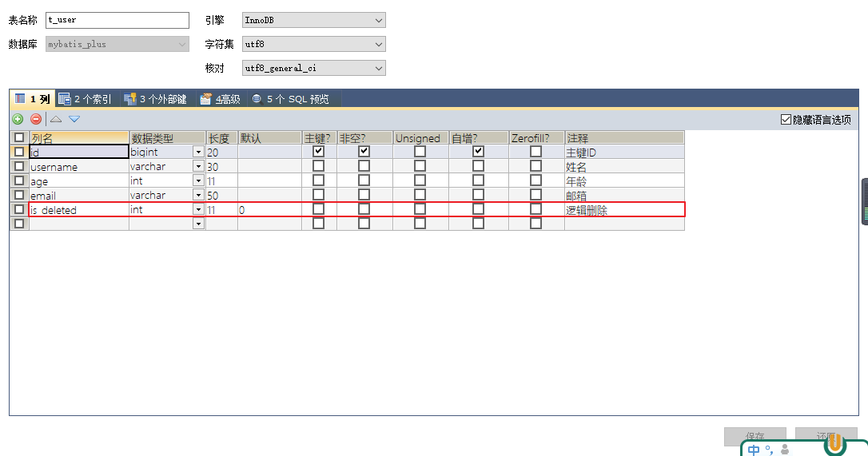
Task: Click the move column up arrow
Action: [x=56, y=119]
